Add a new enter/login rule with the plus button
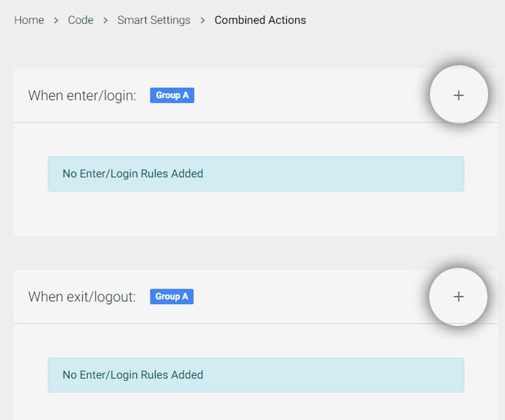The width and height of the screenshot is (505, 420). (x=459, y=95)
